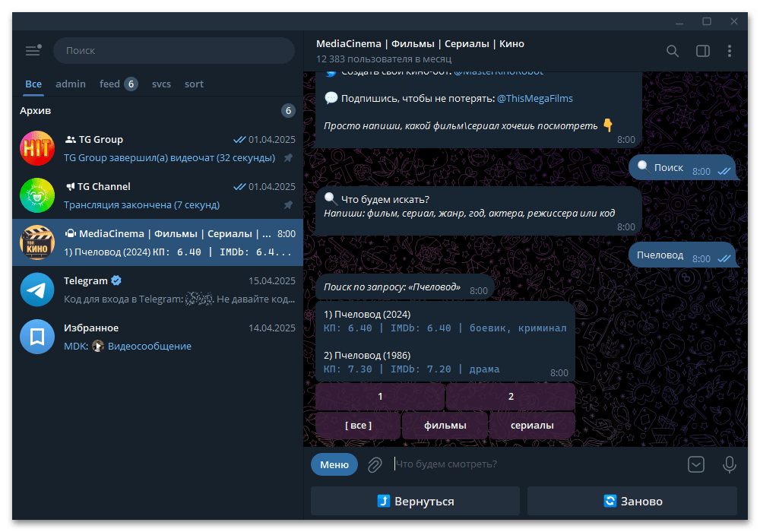Open the Архив archived chats row
This screenshot has height=532, width=760.
tap(157, 110)
